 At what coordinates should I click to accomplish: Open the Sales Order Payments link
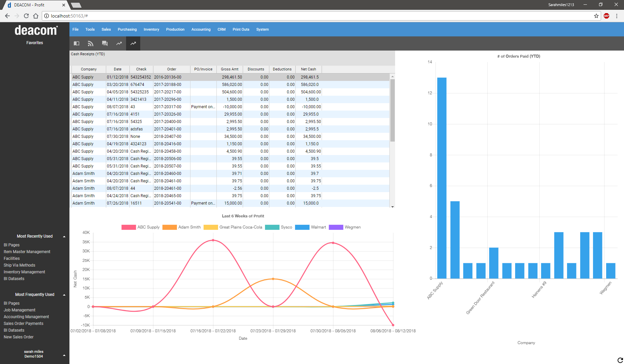[x=24, y=324]
